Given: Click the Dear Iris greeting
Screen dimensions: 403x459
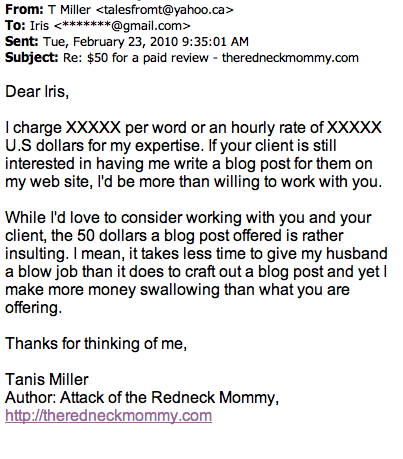Looking at the screenshot, I should click(x=37, y=92).
